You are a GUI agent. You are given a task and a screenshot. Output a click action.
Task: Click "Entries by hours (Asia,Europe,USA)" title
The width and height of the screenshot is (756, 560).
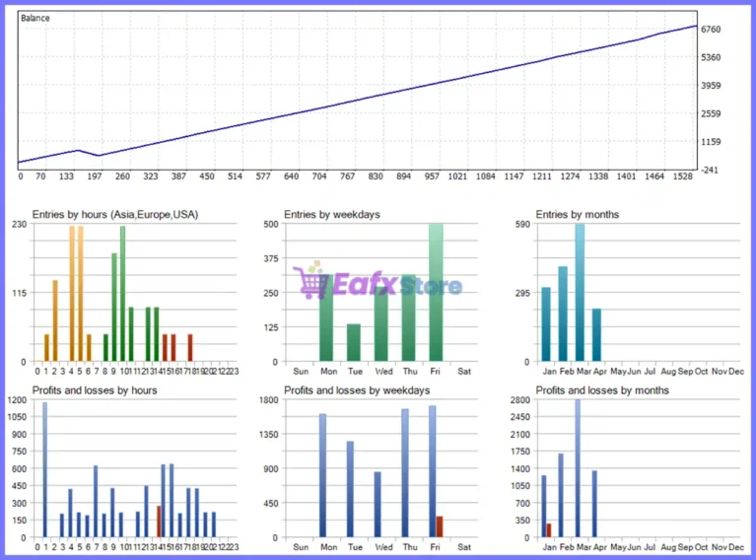pyautogui.click(x=115, y=215)
